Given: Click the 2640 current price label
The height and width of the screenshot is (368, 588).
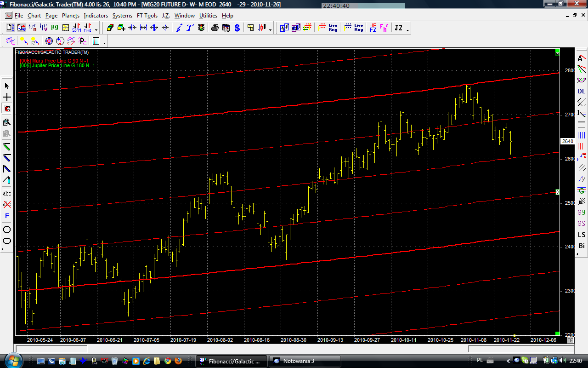Looking at the screenshot, I should point(568,141).
